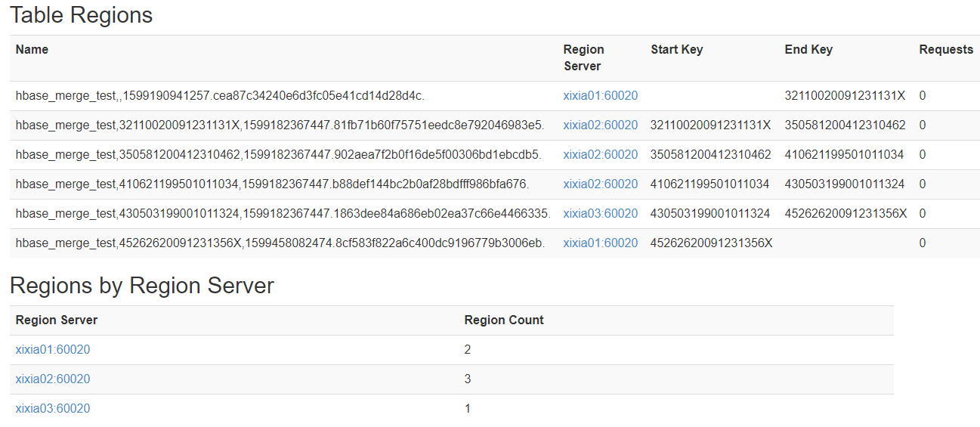This screenshot has height=427, width=980.
Task: Open xixia02:60020 link for region starting 32110020091231131X
Action: click(x=600, y=125)
